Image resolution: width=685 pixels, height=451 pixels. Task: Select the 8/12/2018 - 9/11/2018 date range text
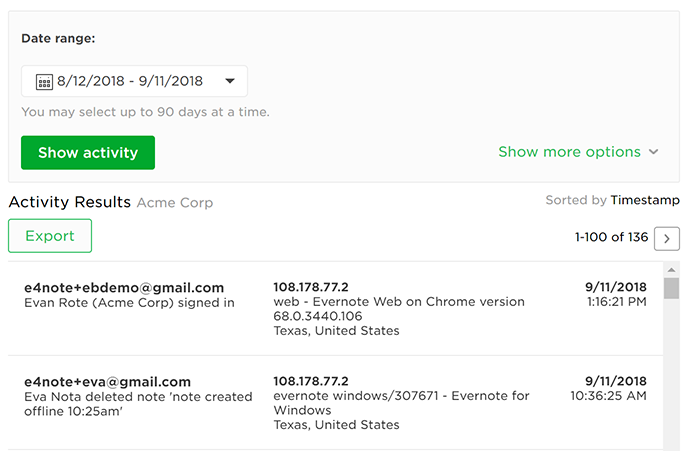[x=130, y=81]
